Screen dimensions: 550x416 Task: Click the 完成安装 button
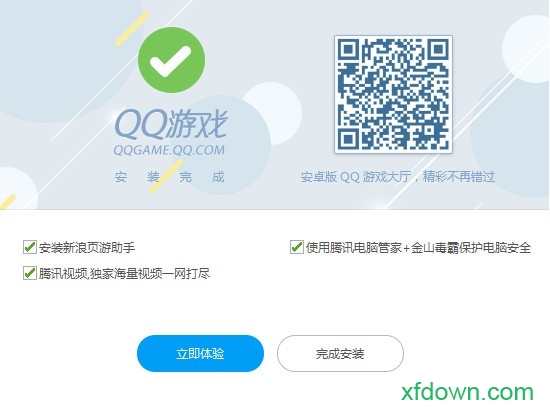[x=340, y=354]
